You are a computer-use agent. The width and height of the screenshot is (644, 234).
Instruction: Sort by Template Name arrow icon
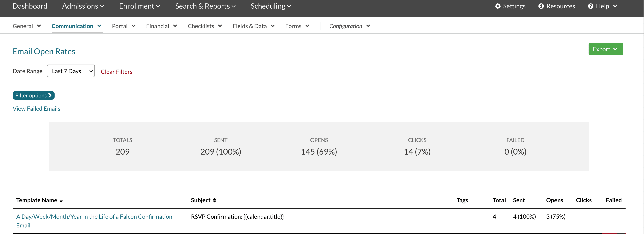pos(61,201)
